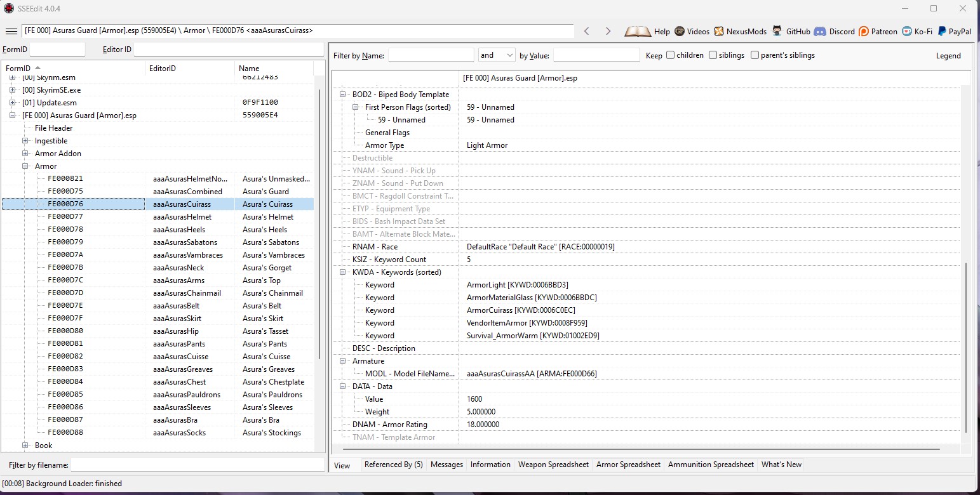980x495 pixels.
Task: Open Discord icon link
Action: coord(820,31)
